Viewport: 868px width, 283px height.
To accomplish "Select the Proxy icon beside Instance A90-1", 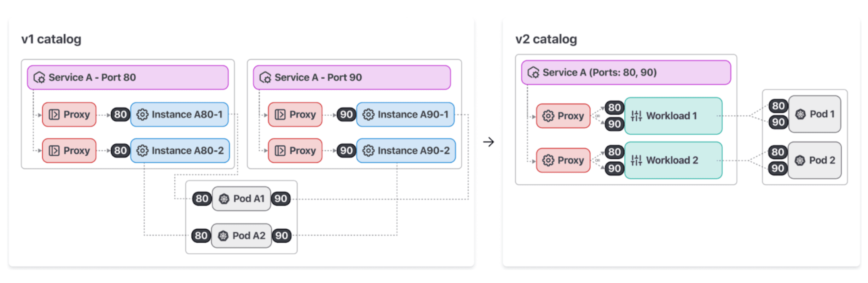I will (x=280, y=114).
